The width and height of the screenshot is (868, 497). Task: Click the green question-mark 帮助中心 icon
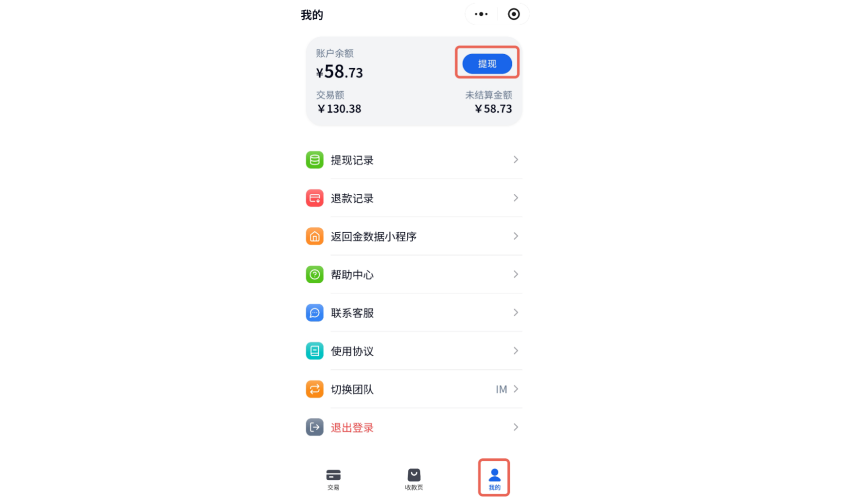[314, 274]
